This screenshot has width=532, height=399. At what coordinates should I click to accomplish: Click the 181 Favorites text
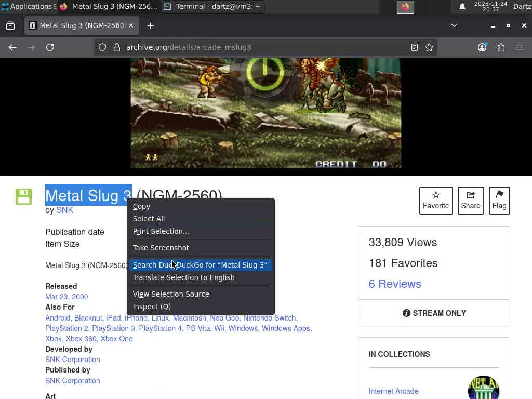pyautogui.click(x=403, y=263)
